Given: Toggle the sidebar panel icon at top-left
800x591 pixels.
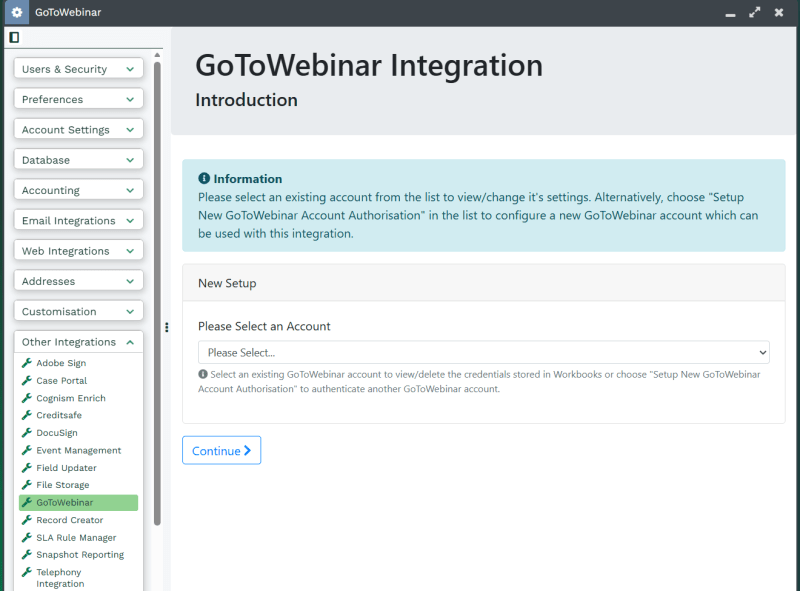Looking at the screenshot, I should [x=14, y=38].
